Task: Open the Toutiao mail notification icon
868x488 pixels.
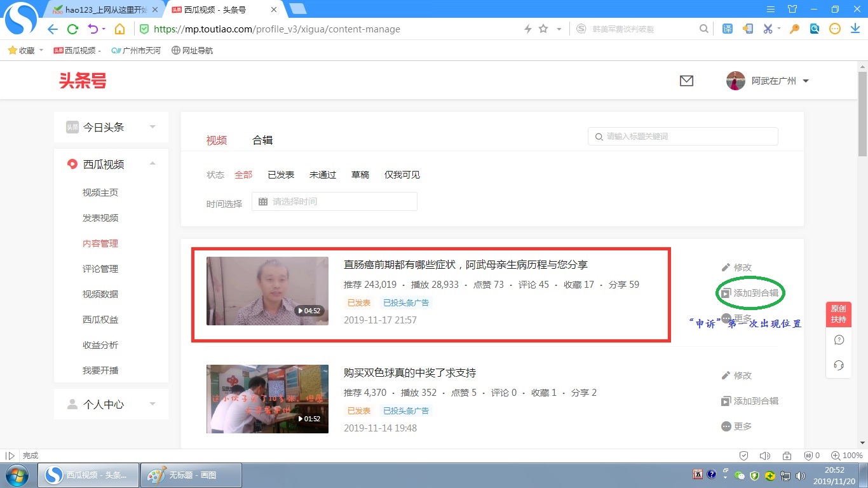Action: pyautogui.click(x=686, y=81)
